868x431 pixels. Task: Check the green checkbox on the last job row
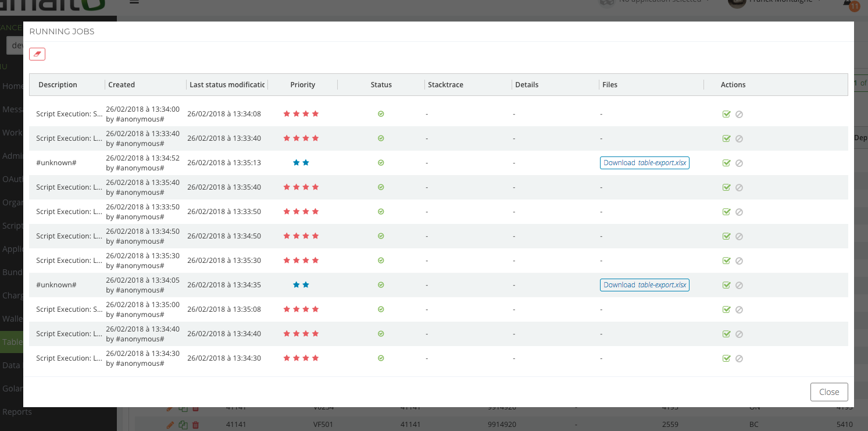pyautogui.click(x=726, y=358)
